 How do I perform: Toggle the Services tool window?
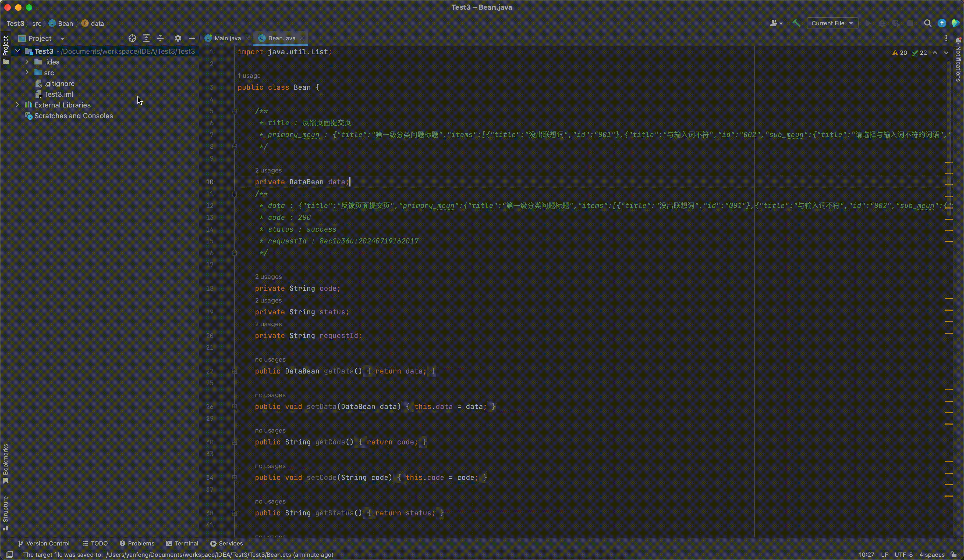226,543
